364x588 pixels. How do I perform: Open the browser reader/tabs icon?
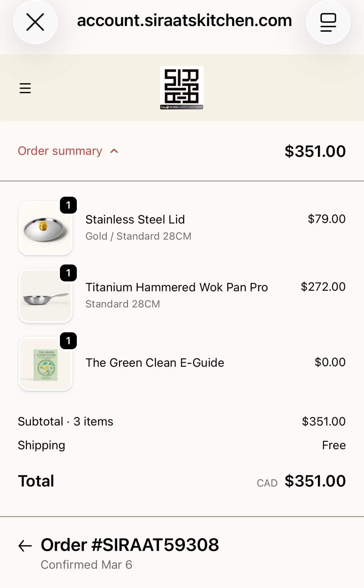tap(328, 22)
